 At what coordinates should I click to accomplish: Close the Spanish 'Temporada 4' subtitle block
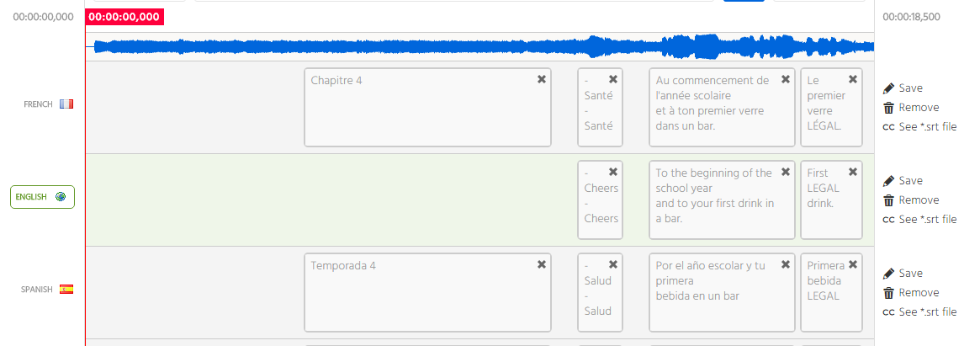541,264
